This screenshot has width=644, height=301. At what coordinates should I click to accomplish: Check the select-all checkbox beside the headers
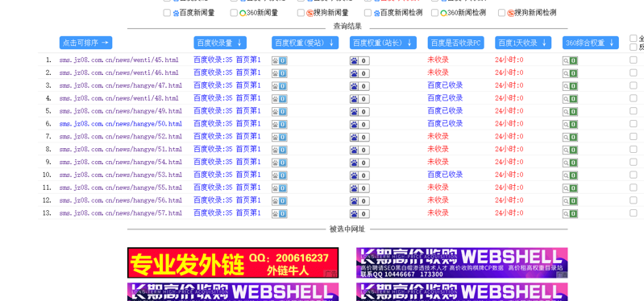click(x=634, y=38)
